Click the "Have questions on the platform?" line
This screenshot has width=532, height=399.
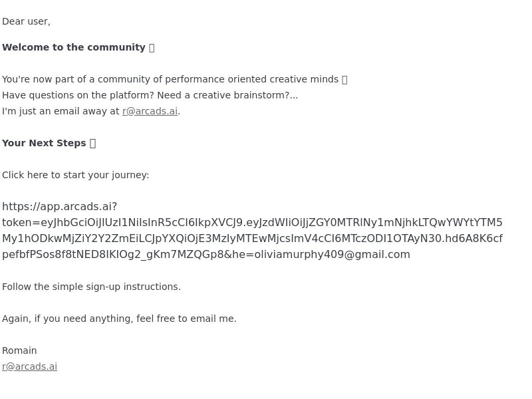coord(150,95)
